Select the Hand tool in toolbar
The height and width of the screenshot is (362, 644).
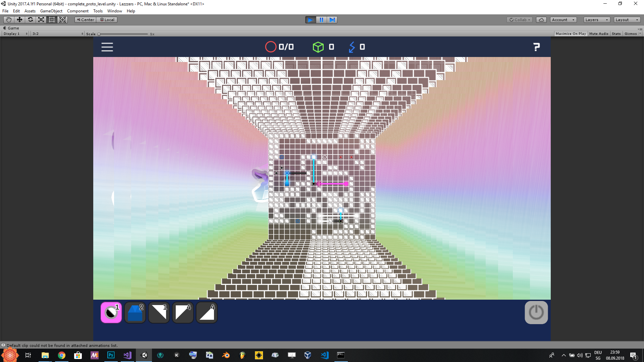[9, 20]
